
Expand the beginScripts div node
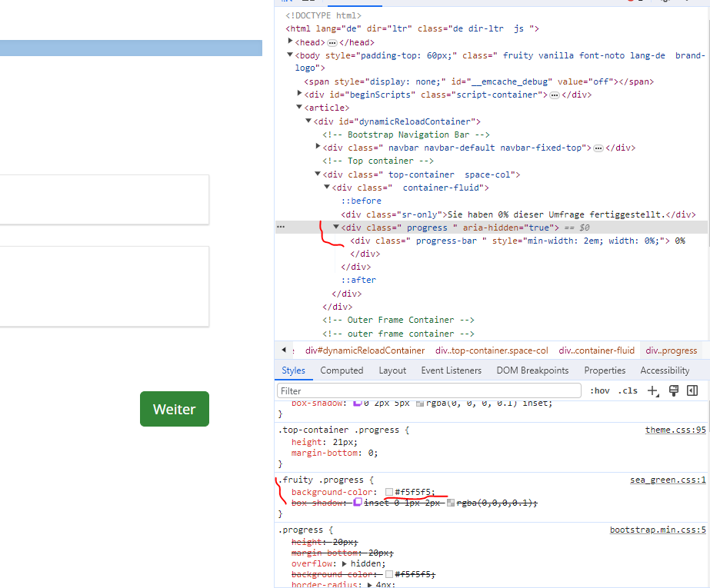pos(299,93)
